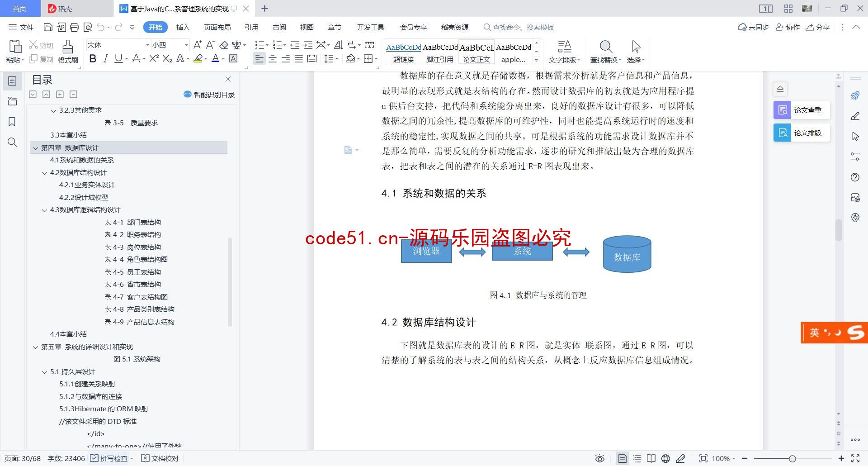Click the 协作 collaborate button

coord(788,27)
